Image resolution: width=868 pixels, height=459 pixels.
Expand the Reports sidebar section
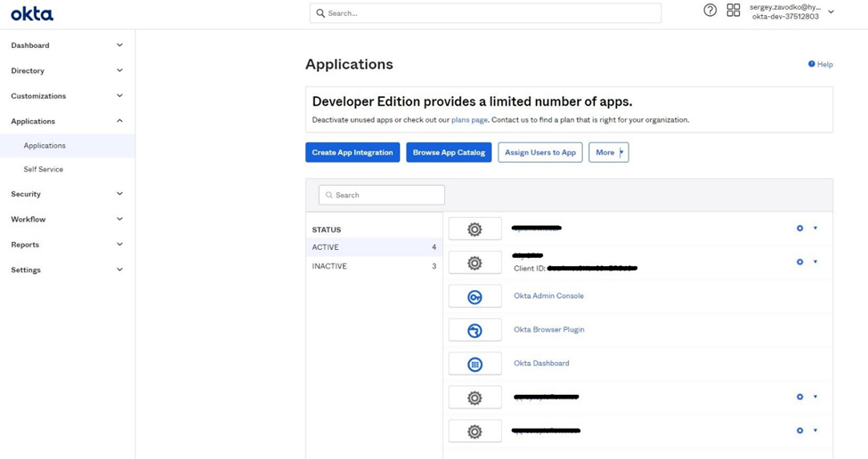click(119, 245)
